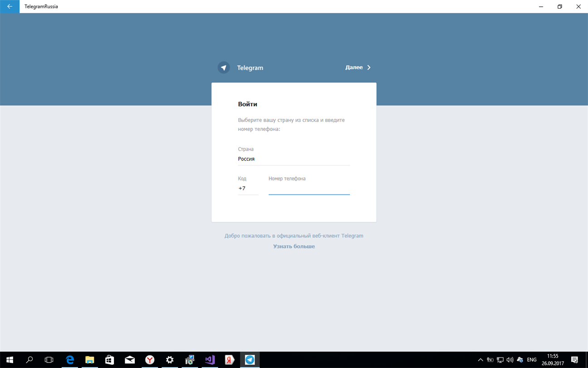Open Windows taskbar search
The width and height of the screenshot is (588, 368).
[29, 360]
